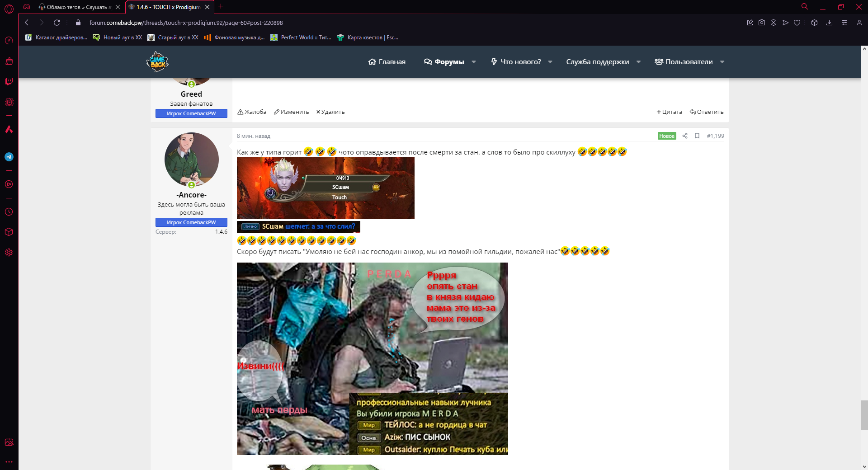The width and height of the screenshot is (868, 470).
Task: Click the Ответить reply link
Action: [x=707, y=112]
